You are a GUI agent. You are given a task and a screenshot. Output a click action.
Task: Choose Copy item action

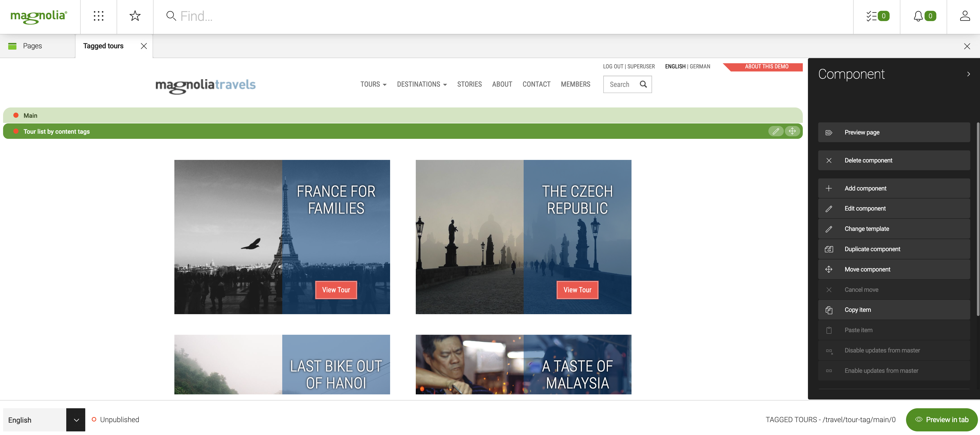coord(894,310)
